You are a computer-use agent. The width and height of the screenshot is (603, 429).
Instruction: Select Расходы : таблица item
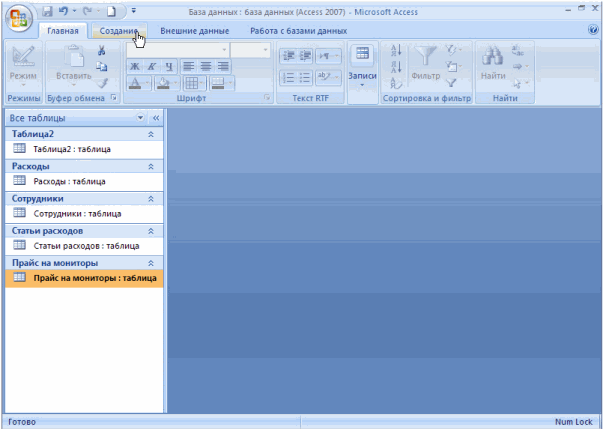click(84, 181)
